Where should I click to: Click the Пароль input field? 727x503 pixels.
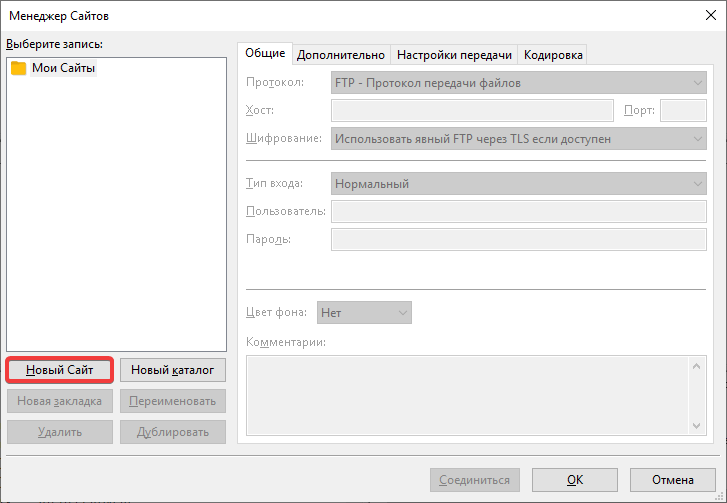(518, 239)
